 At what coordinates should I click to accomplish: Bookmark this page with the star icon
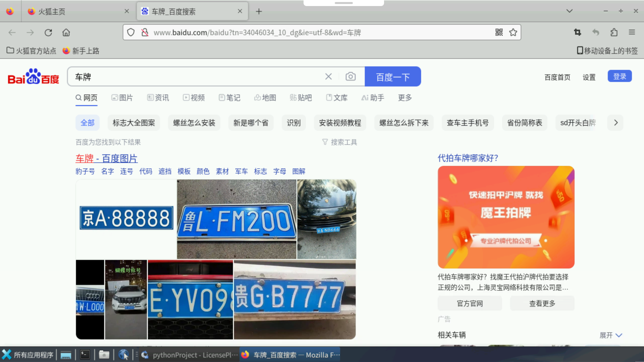coord(513,32)
